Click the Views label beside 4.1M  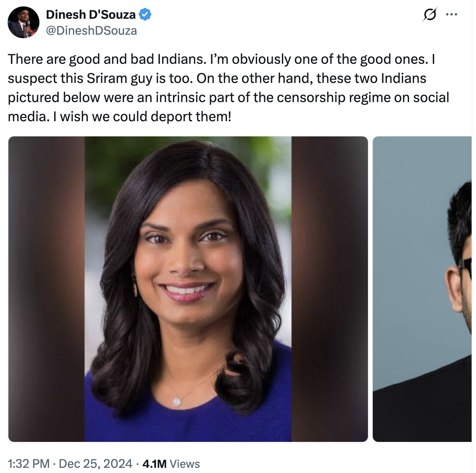(x=185, y=464)
